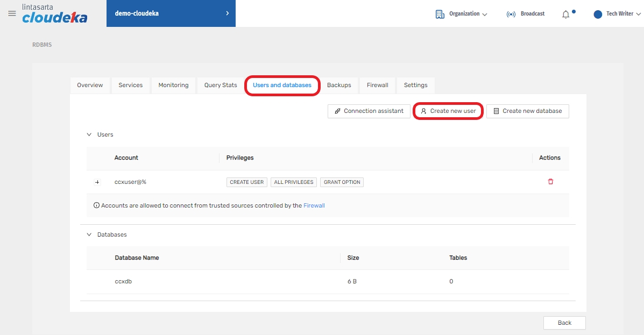Open the notifications bell
644x335 pixels.
pos(565,15)
